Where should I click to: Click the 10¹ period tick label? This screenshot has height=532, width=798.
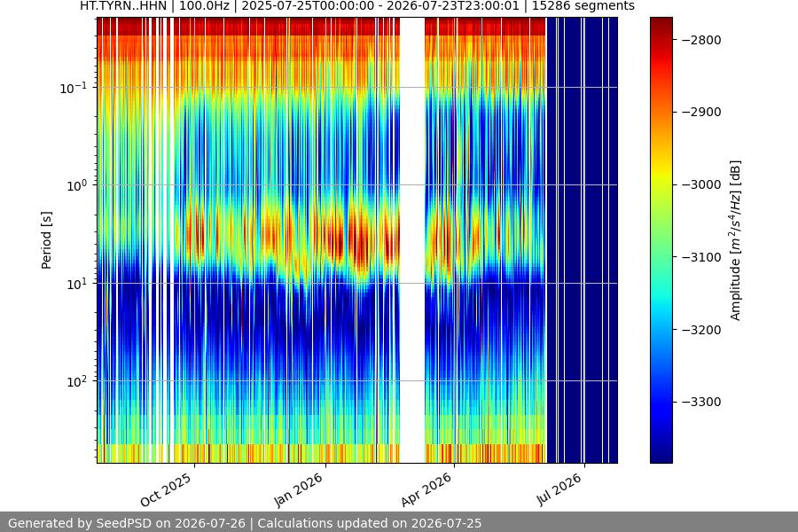coord(77,284)
